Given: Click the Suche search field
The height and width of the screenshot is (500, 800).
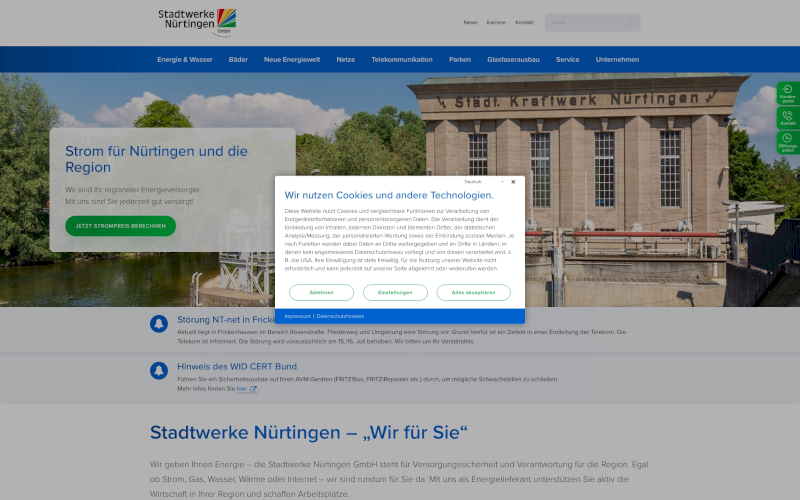Looking at the screenshot, I should click(585, 22).
